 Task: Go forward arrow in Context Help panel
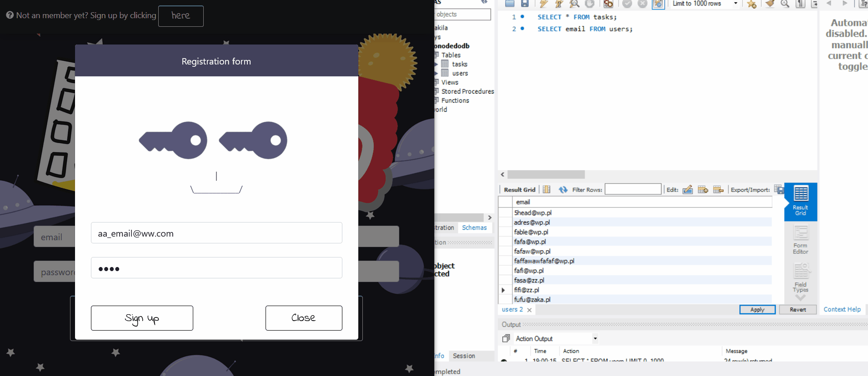coord(845,3)
